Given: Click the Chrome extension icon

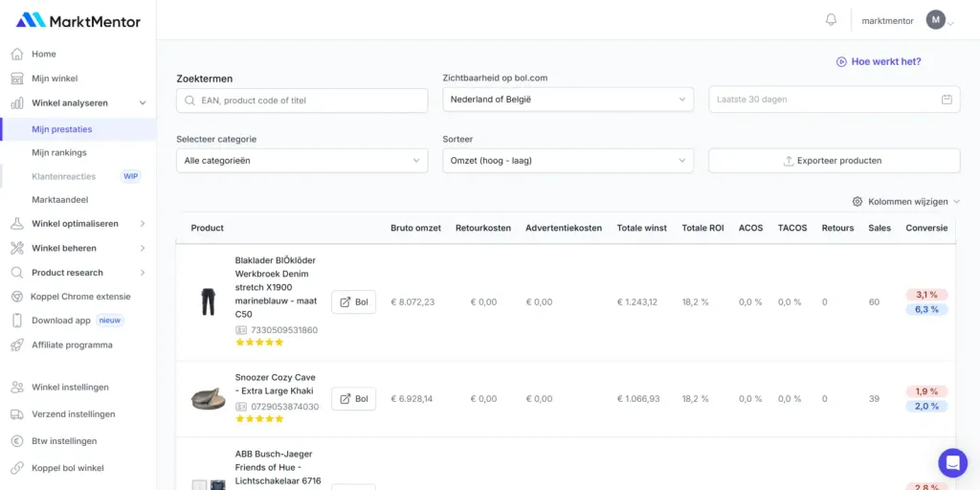Looking at the screenshot, I should [x=17, y=297].
